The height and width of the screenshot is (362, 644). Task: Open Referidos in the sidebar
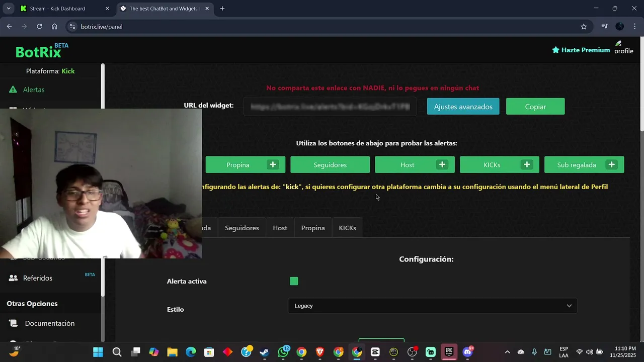point(37,278)
